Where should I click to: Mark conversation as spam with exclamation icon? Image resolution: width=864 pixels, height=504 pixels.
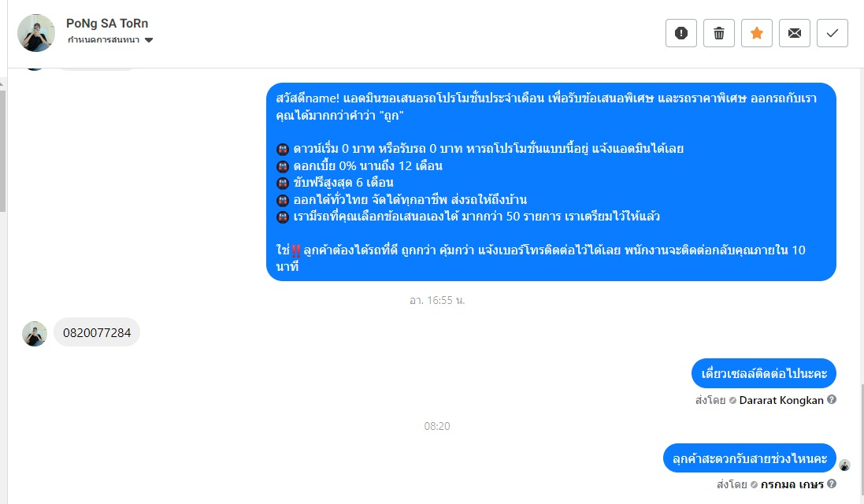click(681, 33)
